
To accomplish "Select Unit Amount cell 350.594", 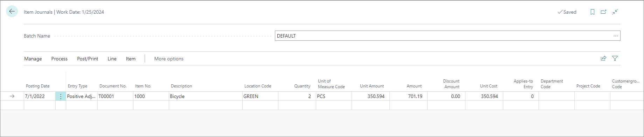I will click(371, 96).
